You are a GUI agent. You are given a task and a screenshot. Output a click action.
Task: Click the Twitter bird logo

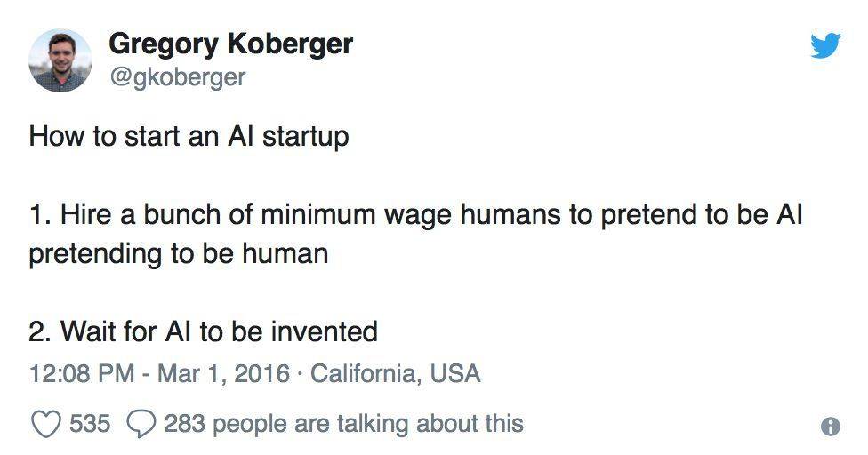tap(825, 46)
